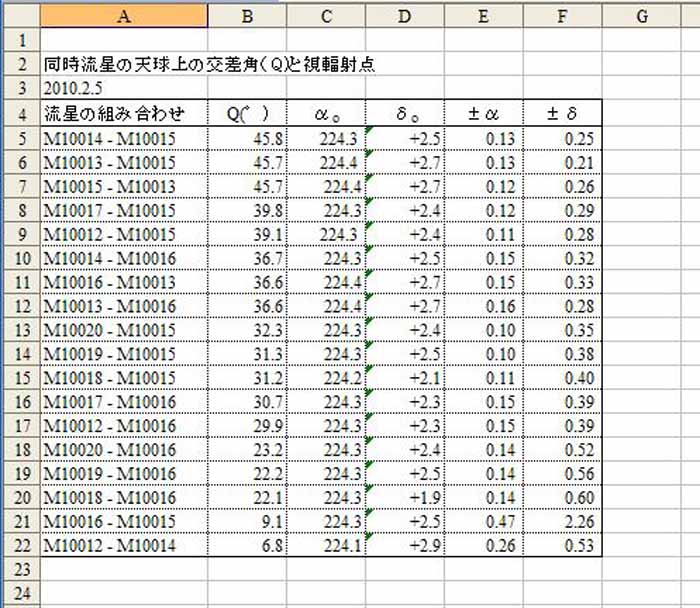Click header cell ±α

coord(483,114)
